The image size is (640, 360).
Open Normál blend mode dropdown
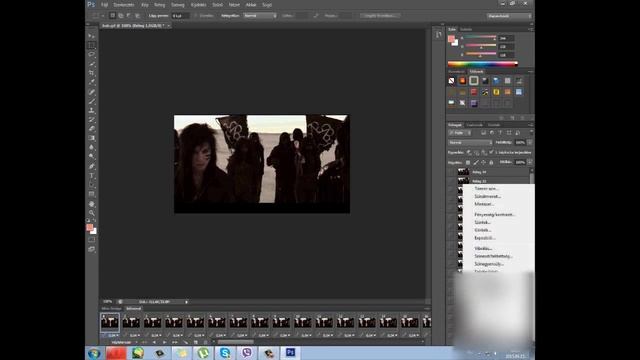point(470,142)
